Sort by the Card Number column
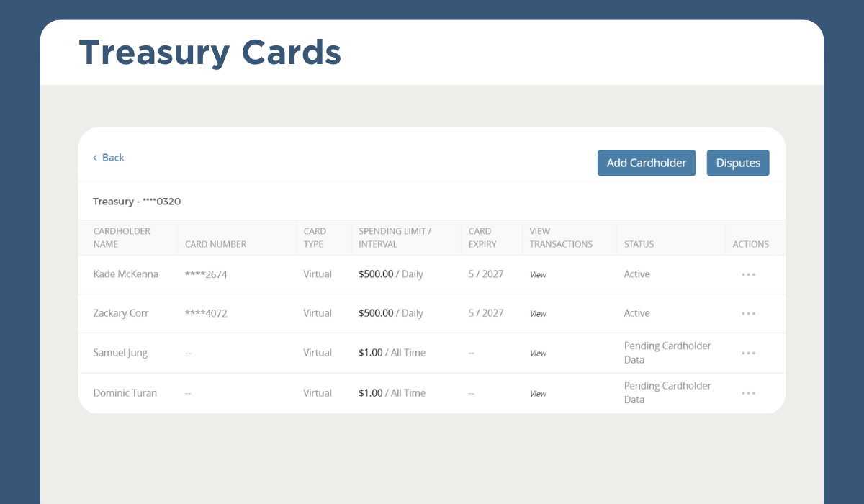864x504 pixels. 215,243
